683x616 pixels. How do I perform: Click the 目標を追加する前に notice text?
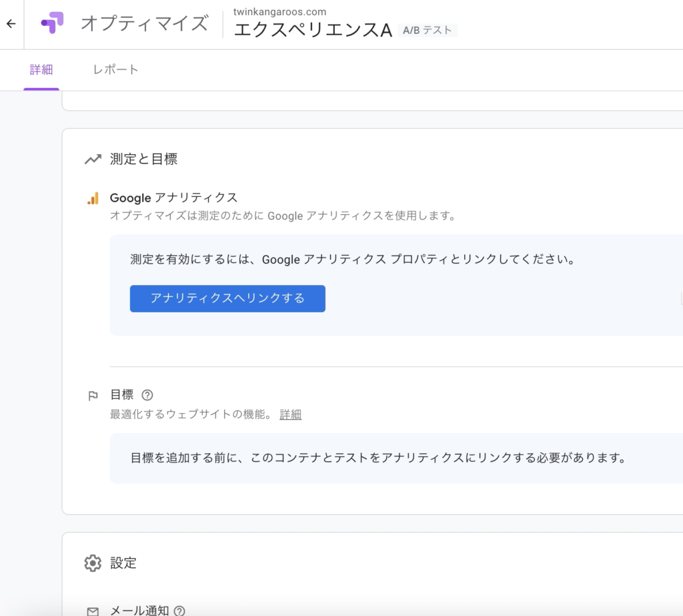[x=378, y=458]
